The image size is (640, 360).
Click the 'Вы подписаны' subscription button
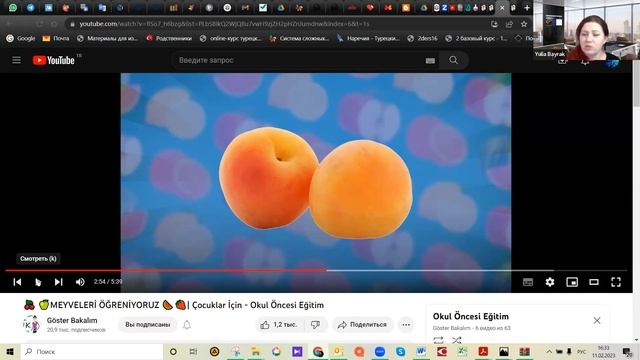point(147,324)
